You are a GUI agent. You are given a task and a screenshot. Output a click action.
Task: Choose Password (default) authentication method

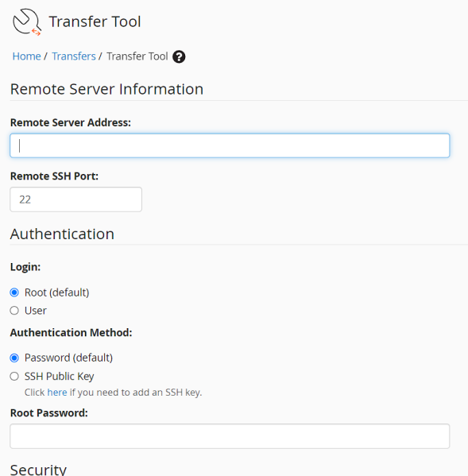coord(14,358)
